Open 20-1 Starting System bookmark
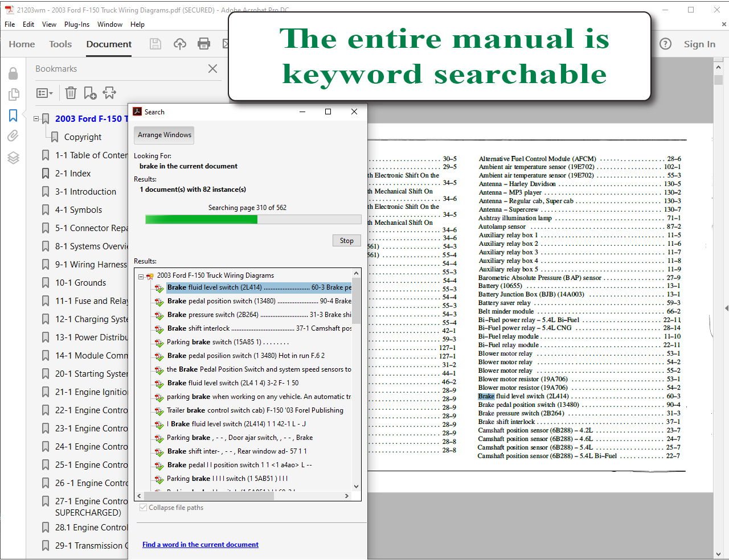The image size is (729, 560). (91, 374)
